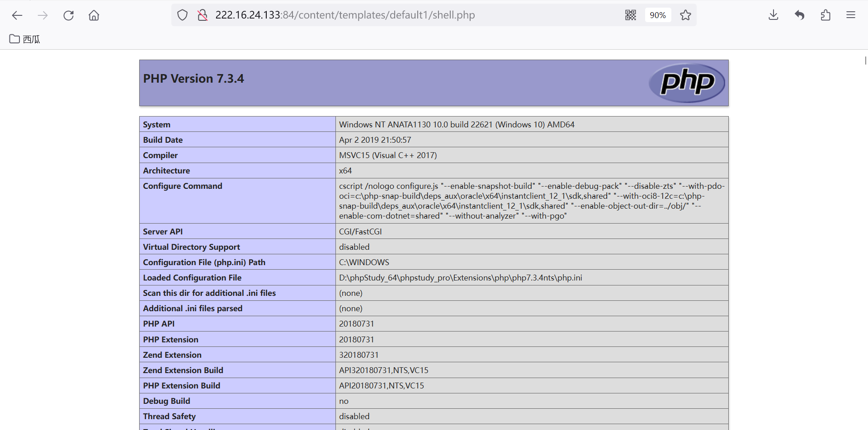Select the Compiler row label
868x430 pixels.
(160, 155)
